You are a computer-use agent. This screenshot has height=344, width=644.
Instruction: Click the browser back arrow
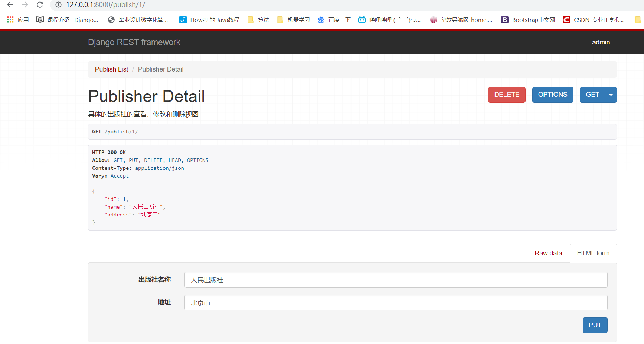click(x=10, y=5)
